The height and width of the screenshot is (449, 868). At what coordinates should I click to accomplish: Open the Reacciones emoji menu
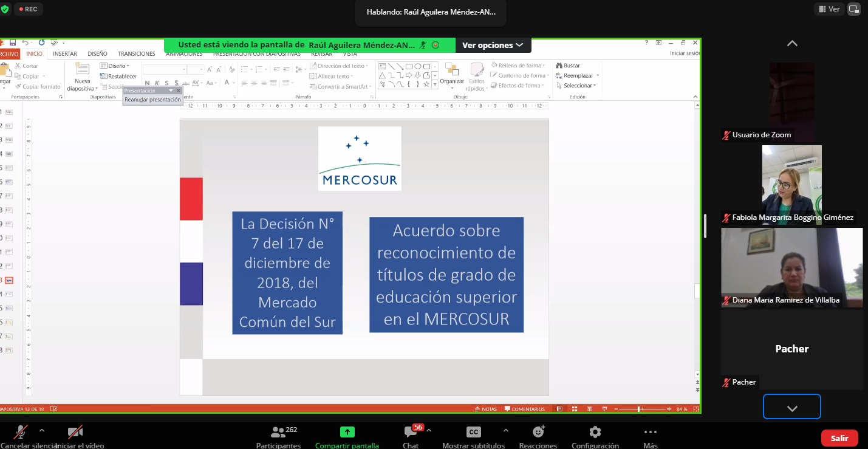click(x=538, y=432)
